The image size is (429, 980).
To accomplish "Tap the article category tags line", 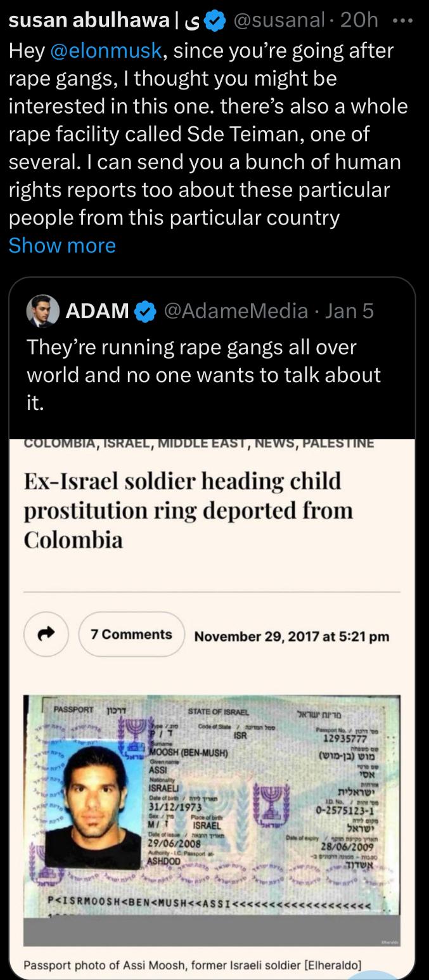I will click(x=198, y=443).
